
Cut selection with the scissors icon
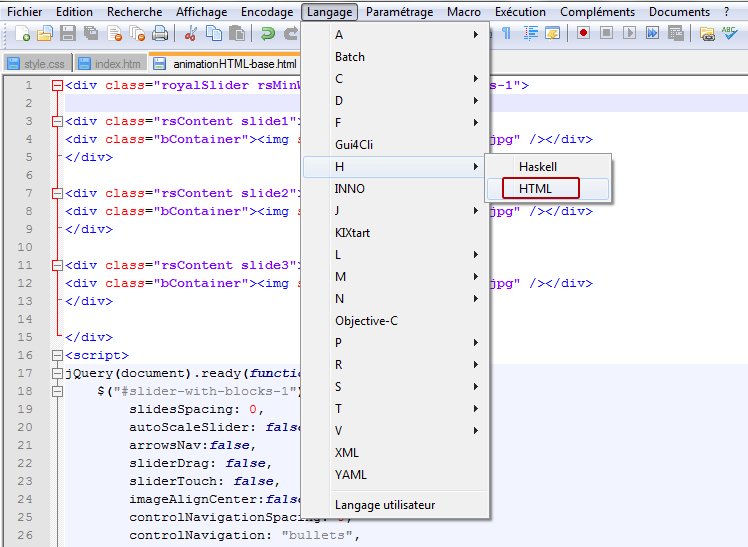tap(191, 33)
